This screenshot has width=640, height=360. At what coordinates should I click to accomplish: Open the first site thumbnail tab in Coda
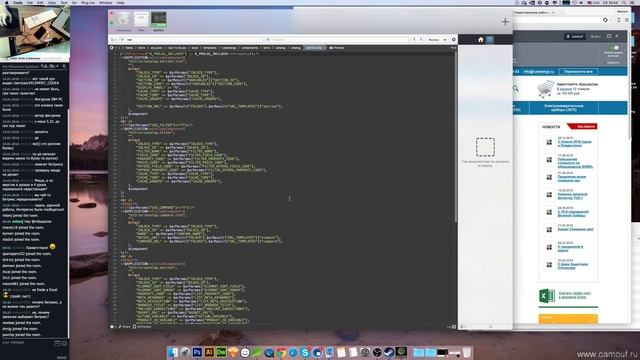click(x=124, y=19)
